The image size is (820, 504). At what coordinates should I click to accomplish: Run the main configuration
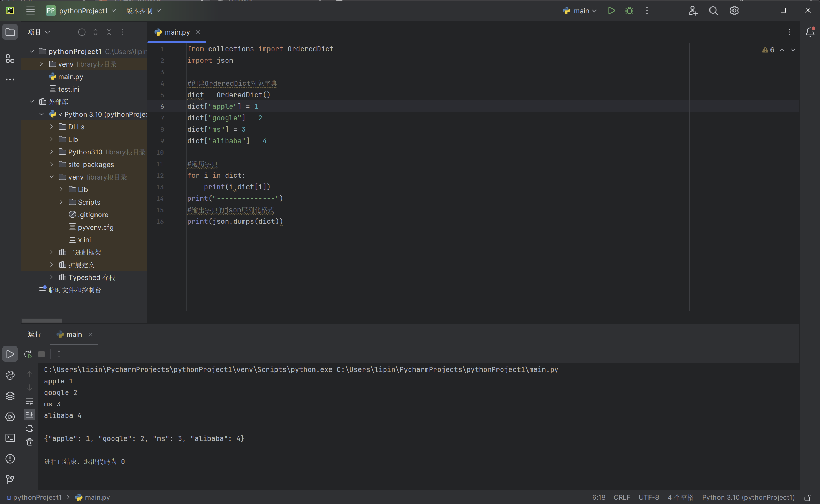point(611,11)
